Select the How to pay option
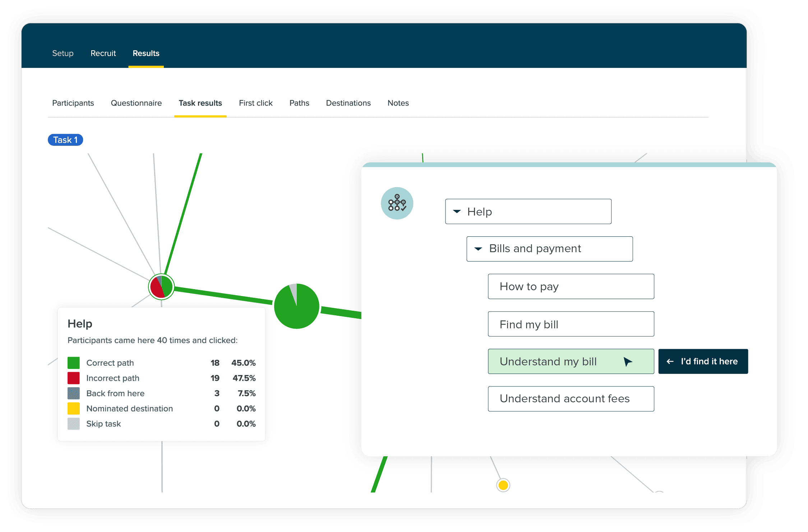The image size is (808, 532). point(571,287)
